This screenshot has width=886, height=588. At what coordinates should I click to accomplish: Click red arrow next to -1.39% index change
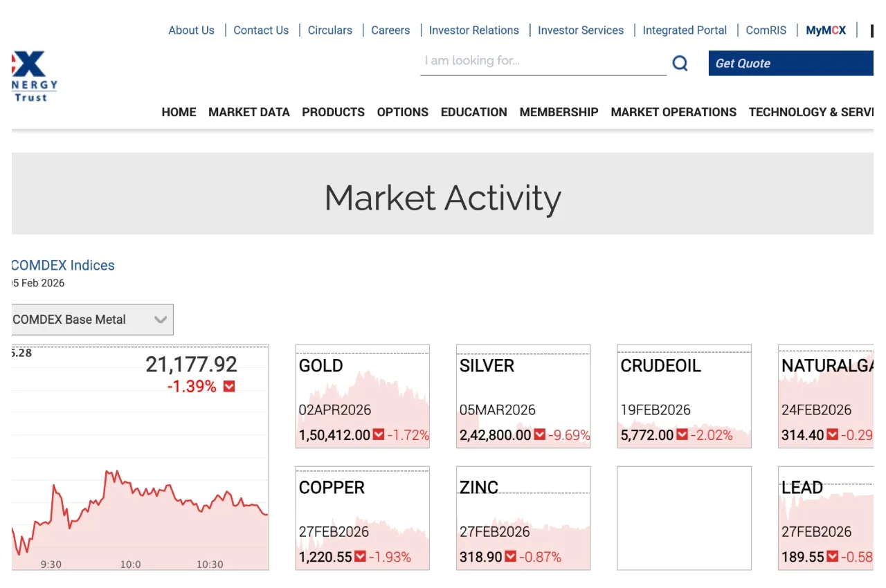229,387
